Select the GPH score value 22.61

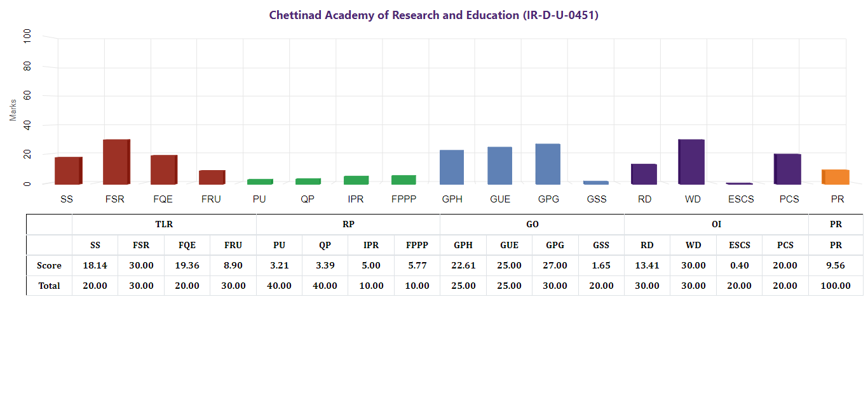click(463, 265)
